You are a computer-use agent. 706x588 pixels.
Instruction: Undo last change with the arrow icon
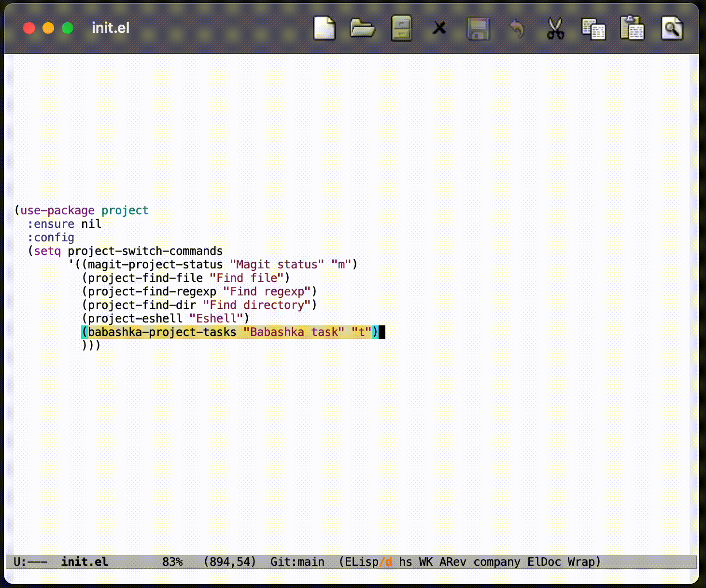pyautogui.click(x=517, y=28)
